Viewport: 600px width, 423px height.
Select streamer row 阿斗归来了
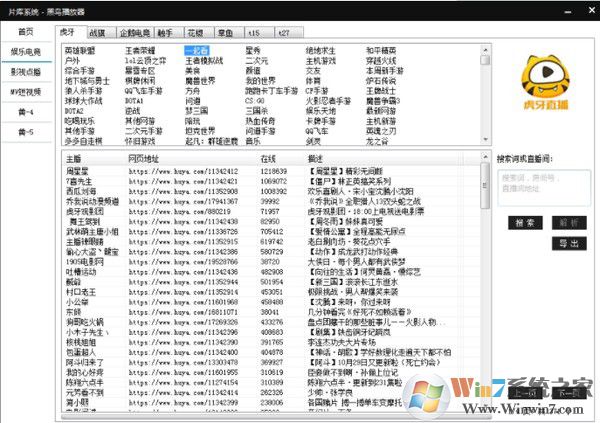click(x=271, y=362)
